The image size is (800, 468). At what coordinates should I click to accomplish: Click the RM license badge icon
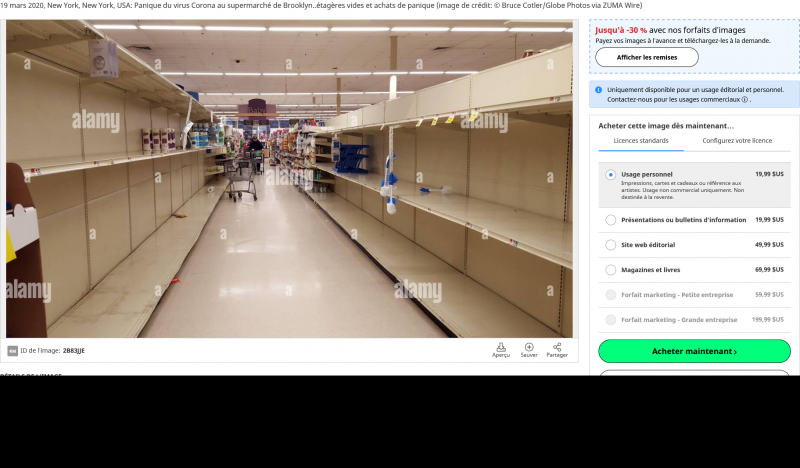[12, 351]
